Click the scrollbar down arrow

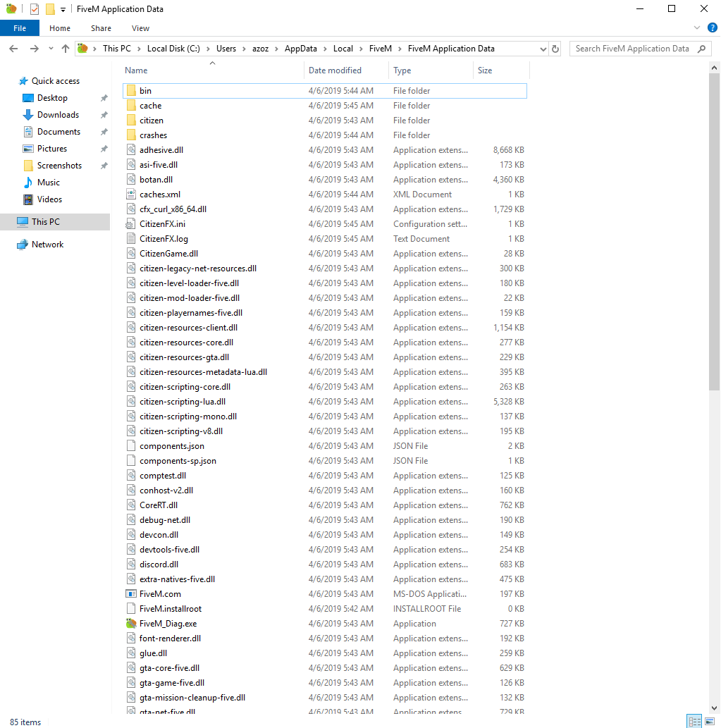tap(714, 708)
